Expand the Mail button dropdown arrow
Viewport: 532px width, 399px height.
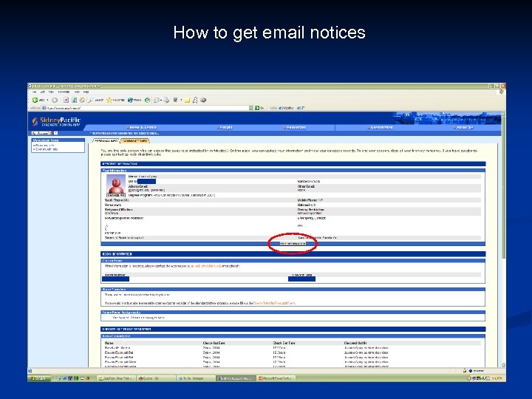tap(161, 100)
